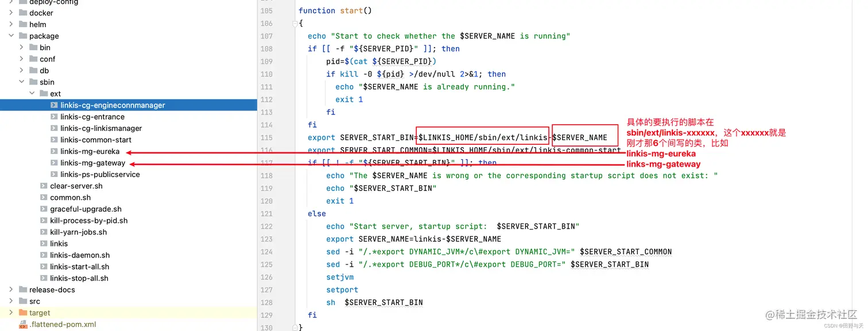Click 'Start to check whether' echo line

(439, 36)
